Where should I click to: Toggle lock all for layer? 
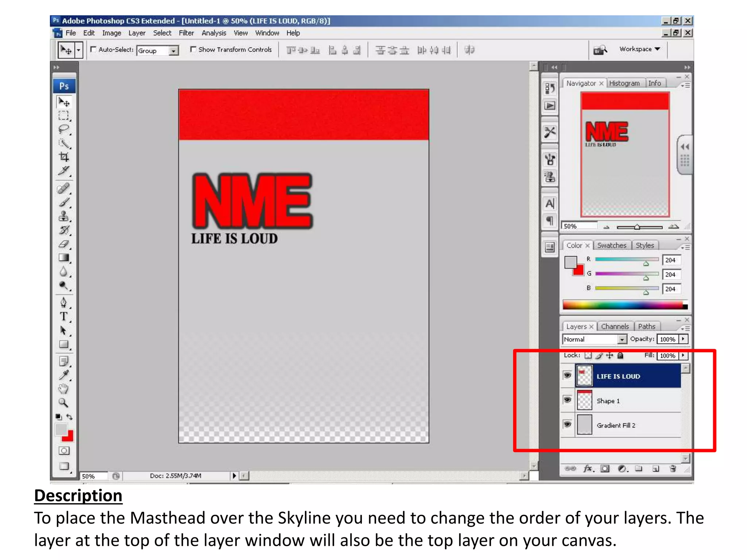pos(620,355)
